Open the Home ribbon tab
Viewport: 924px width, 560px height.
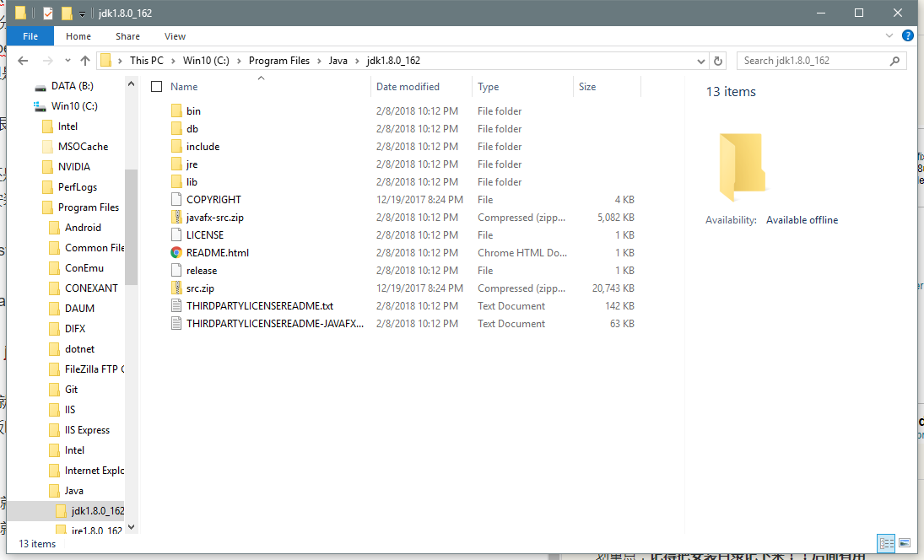point(78,36)
